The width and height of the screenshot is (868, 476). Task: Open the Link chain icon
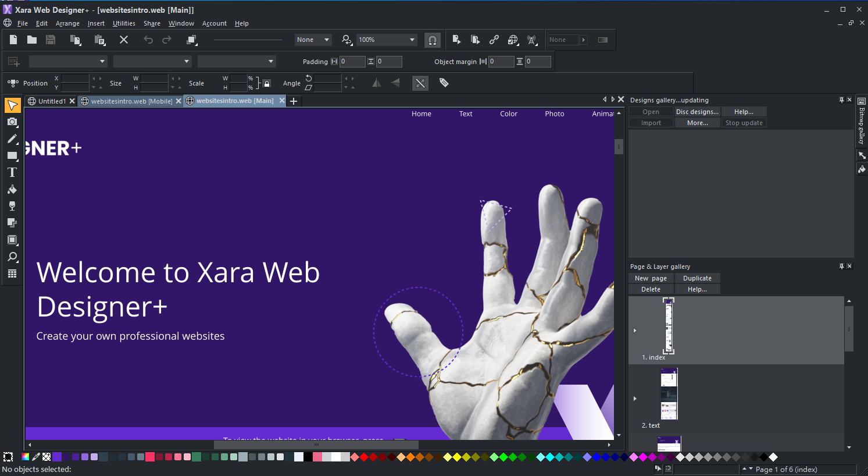494,40
